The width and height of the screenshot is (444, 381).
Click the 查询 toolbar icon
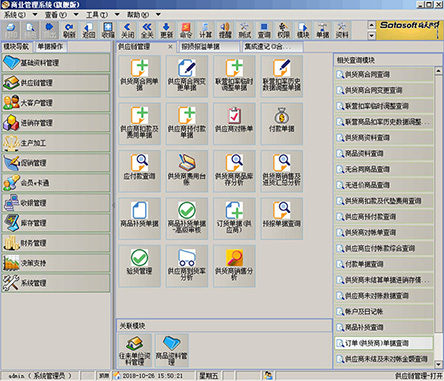(x=264, y=30)
